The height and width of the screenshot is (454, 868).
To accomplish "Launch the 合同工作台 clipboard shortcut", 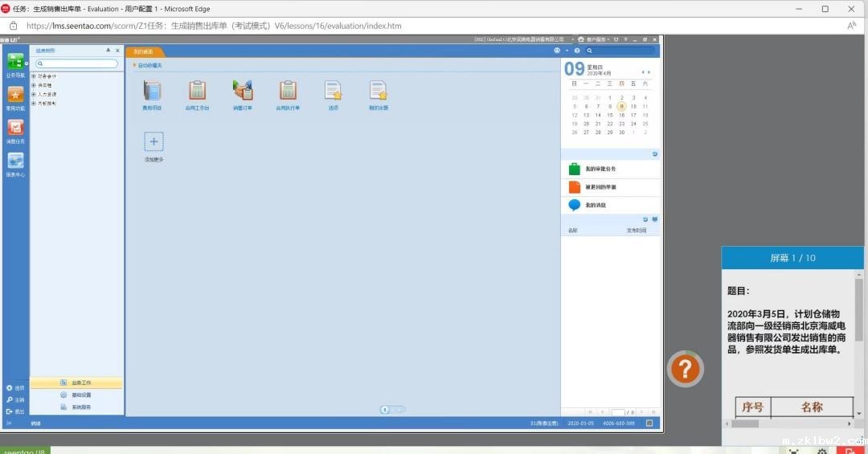I will 197,91.
